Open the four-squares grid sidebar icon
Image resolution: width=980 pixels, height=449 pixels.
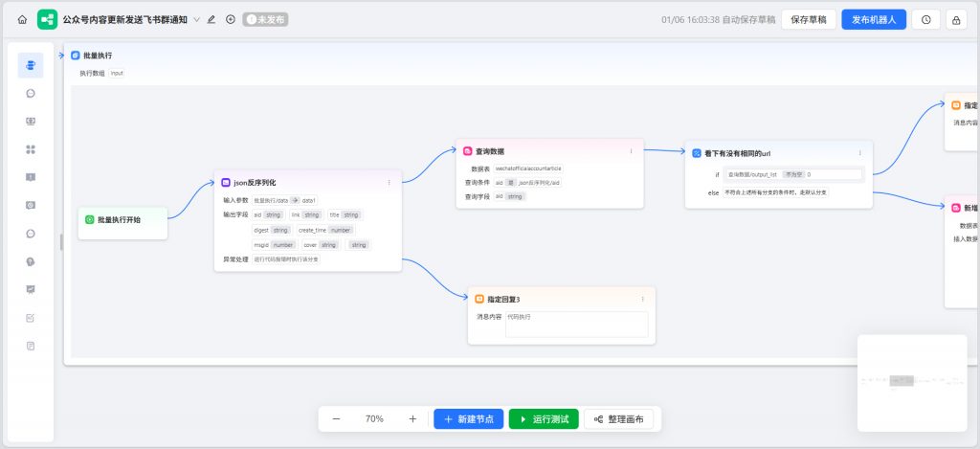(x=31, y=149)
